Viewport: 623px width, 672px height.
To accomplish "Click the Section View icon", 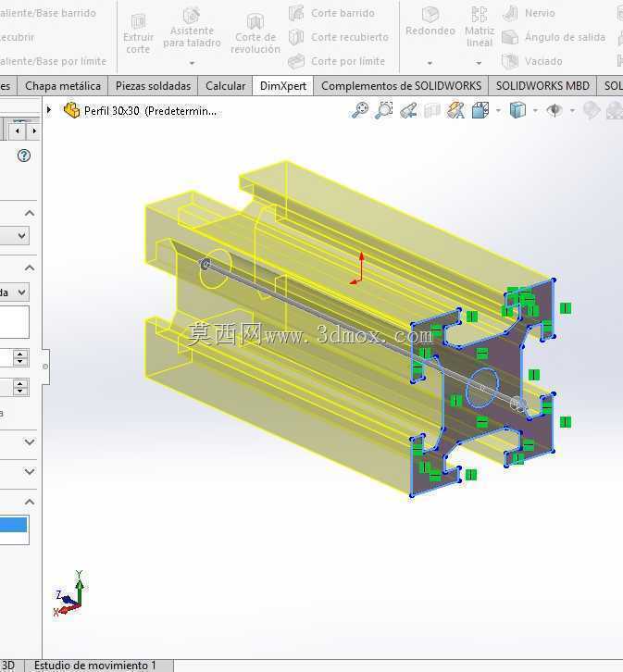I will pos(432,111).
